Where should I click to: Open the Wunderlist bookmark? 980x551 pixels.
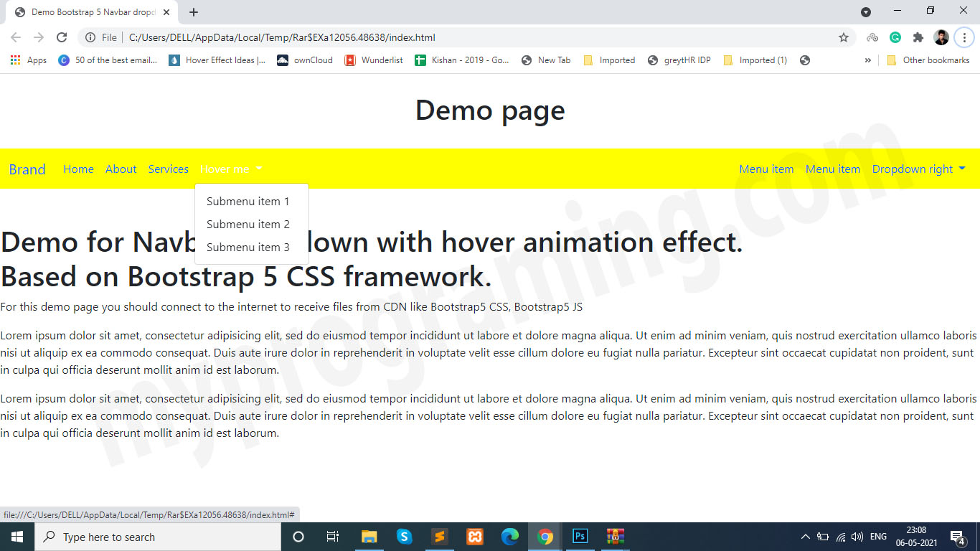pyautogui.click(x=372, y=60)
